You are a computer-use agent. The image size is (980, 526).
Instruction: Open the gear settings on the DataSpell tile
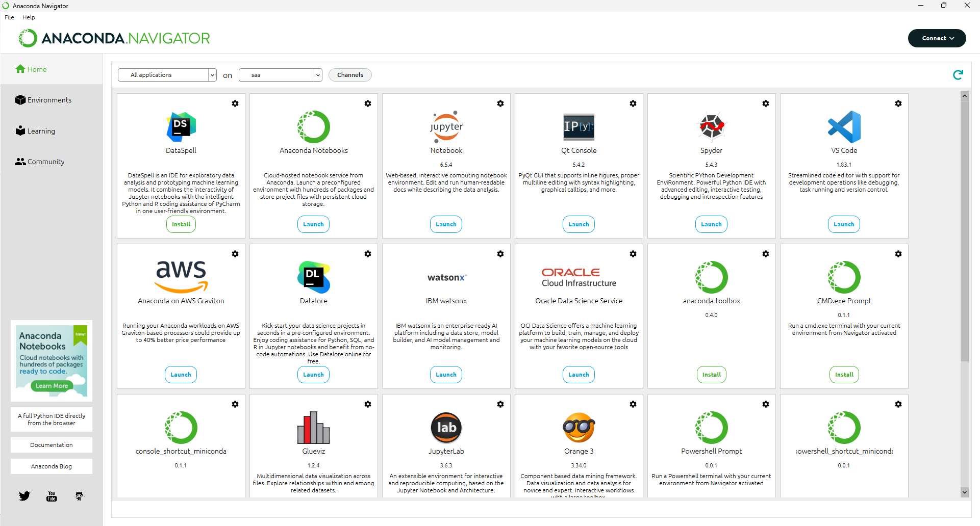(x=235, y=103)
